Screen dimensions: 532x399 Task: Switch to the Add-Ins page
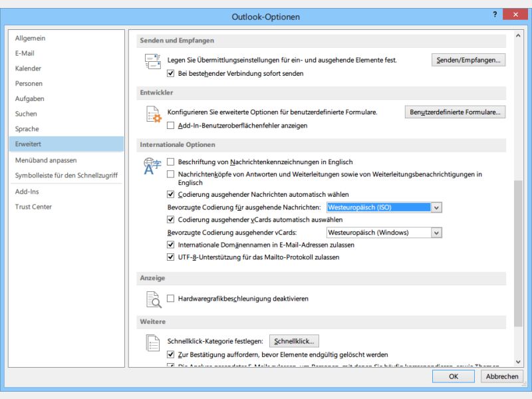pyautogui.click(x=66, y=192)
